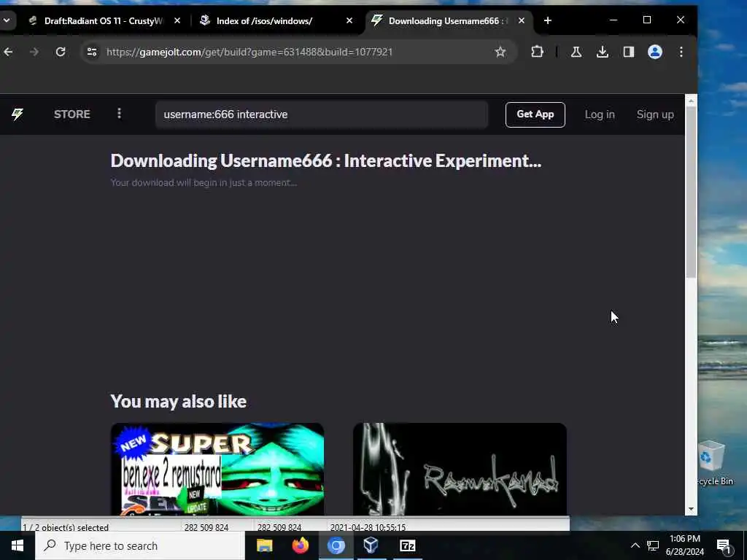Show hidden system tray icons chevron
747x560 pixels.
pyautogui.click(x=635, y=545)
